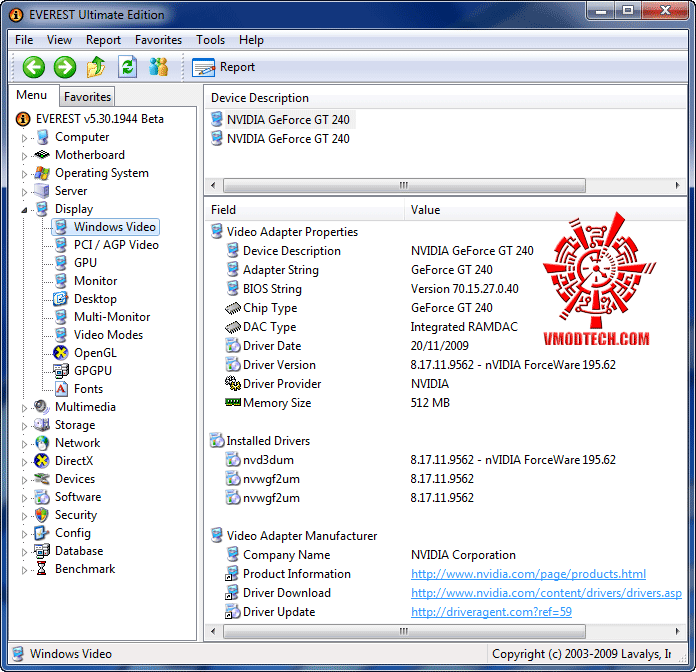This screenshot has height=672, width=696.
Task: Open the GPU item under Display
Action: [85, 263]
